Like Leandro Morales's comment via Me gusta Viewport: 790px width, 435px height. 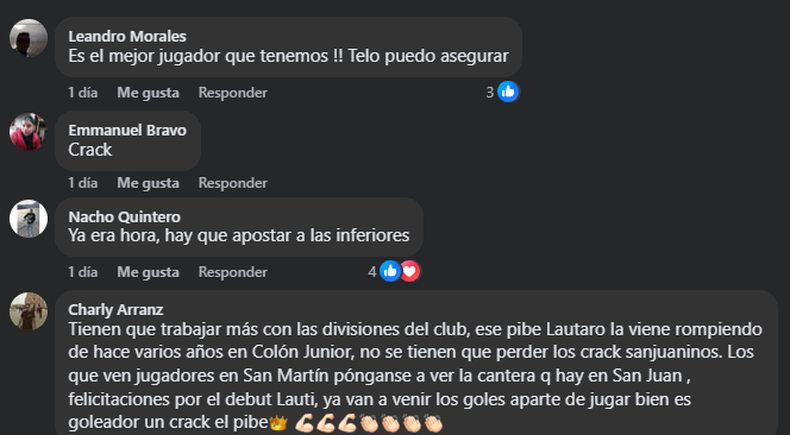click(148, 92)
